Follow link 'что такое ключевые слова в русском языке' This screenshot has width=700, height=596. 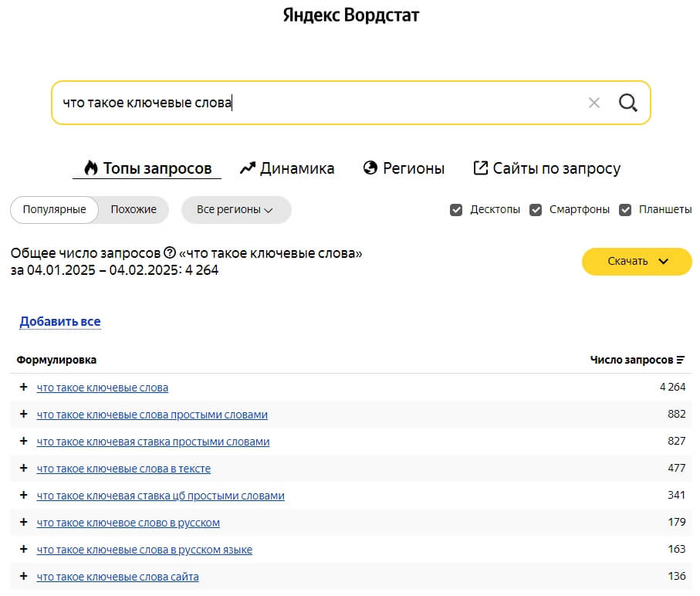[144, 550]
